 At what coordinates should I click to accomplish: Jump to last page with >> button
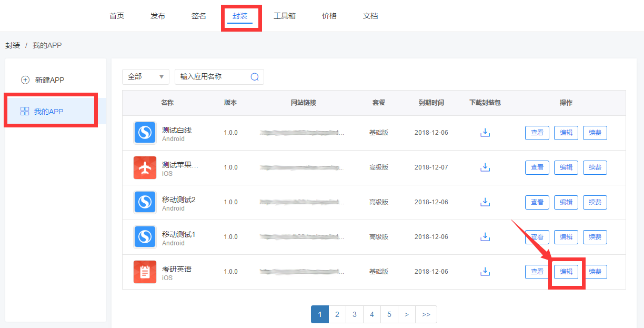[x=426, y=314]
